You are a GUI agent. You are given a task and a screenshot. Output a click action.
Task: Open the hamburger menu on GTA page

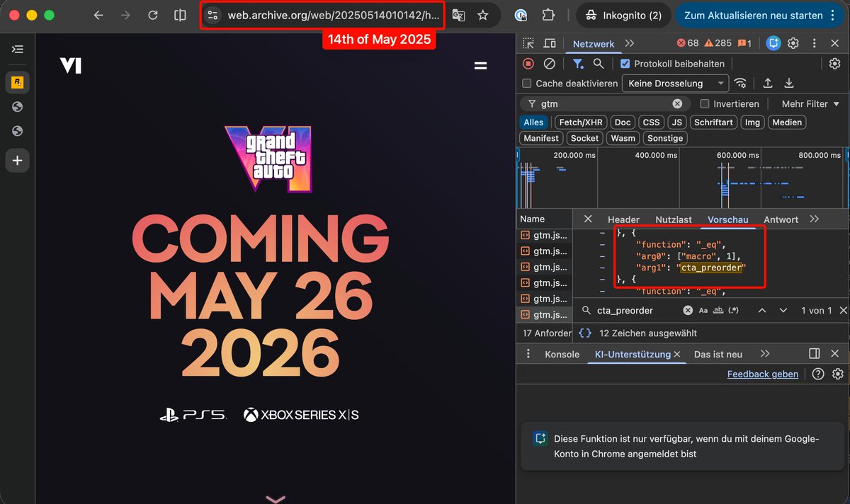[x=480, y=66]
